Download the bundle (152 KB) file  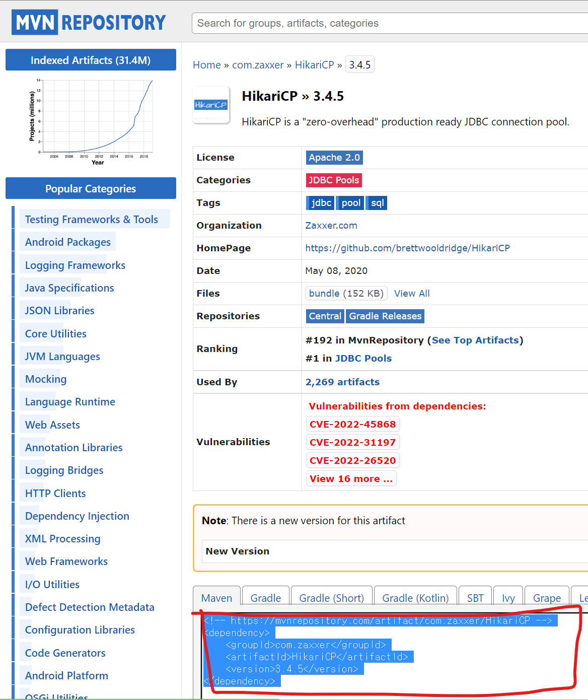point(346,294)
